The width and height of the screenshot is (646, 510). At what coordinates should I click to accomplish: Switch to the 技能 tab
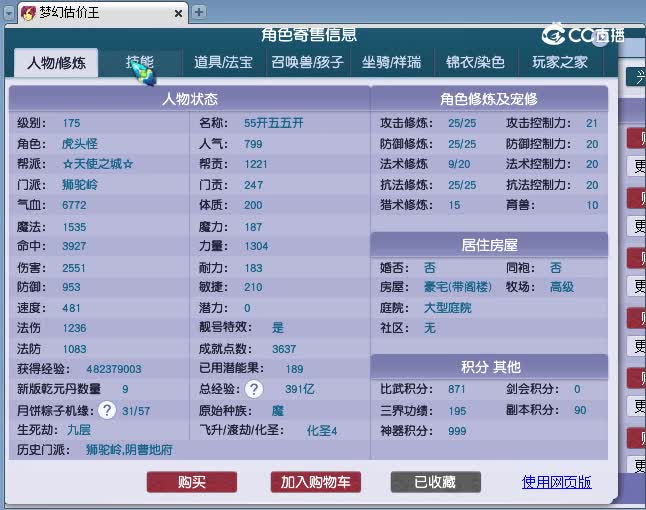(x=140, y=63)
